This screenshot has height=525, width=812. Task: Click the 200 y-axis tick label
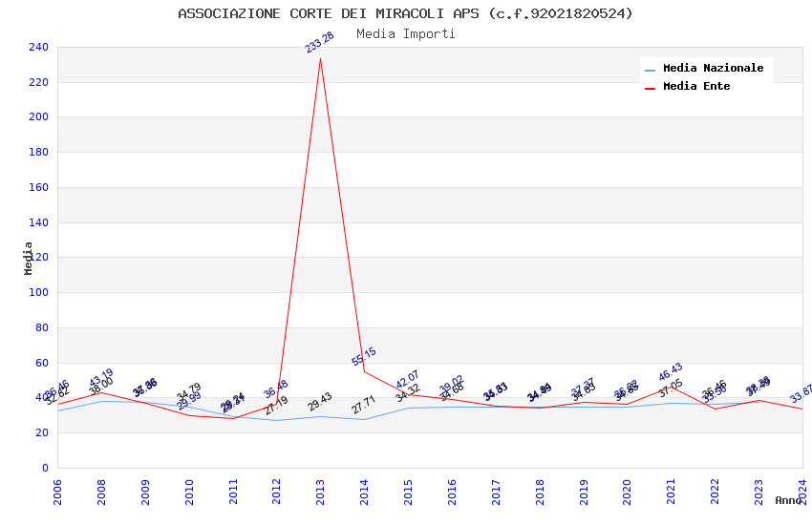click(x=39, y=116)
